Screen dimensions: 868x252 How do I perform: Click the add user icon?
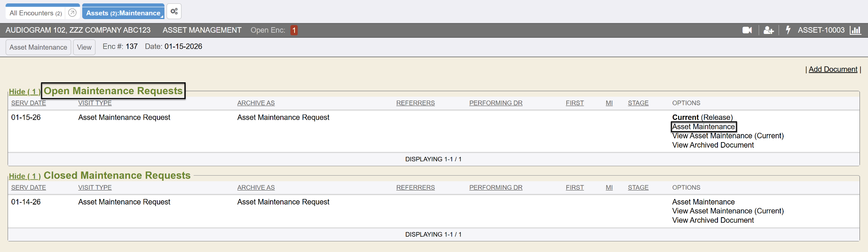[x=768, y=30]
